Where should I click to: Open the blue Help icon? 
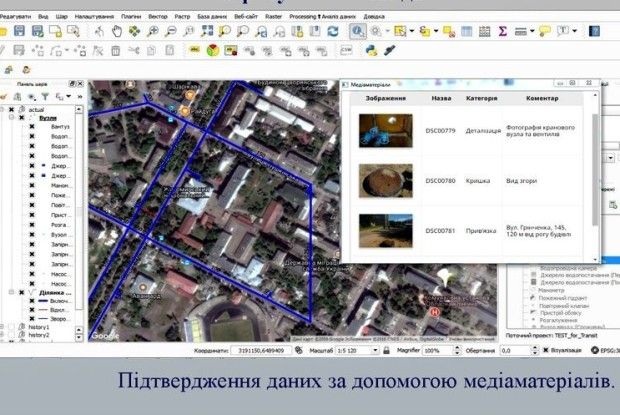click(594, 31)
